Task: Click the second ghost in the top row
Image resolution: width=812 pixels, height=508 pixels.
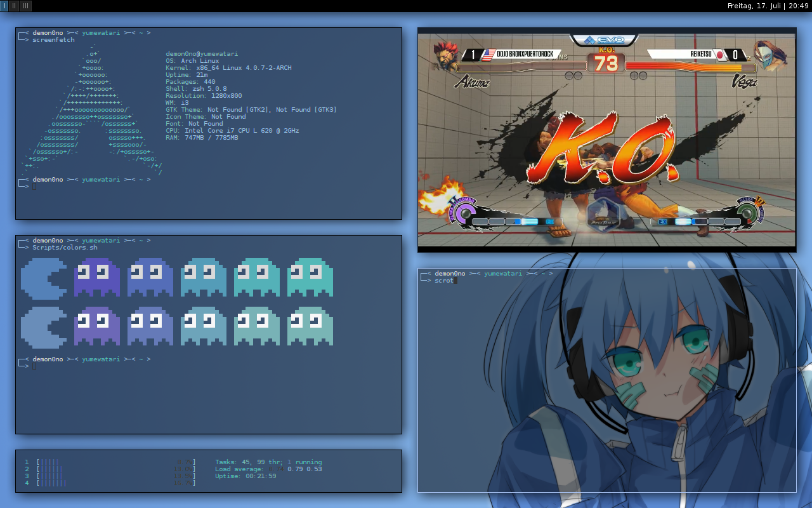Action: tap(150, 277)
